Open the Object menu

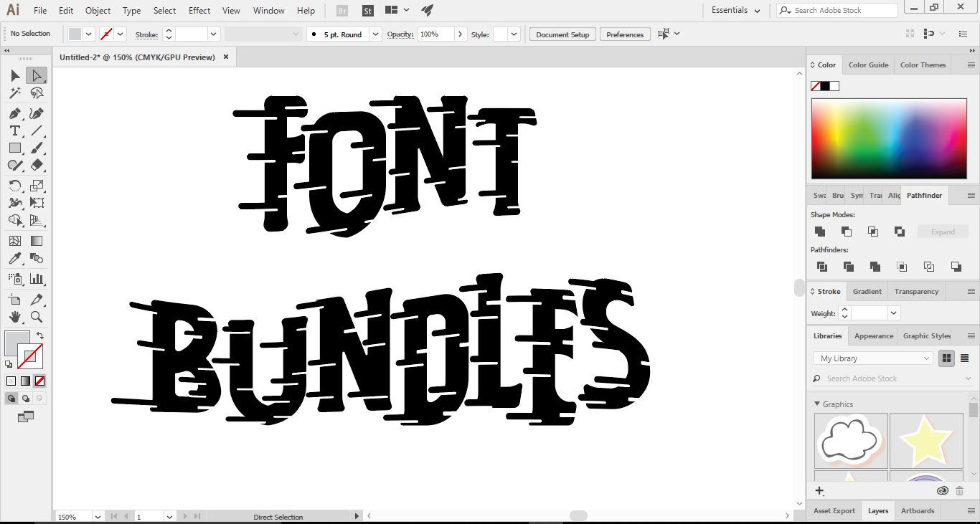pyautogui.click(x=98, y=11)
